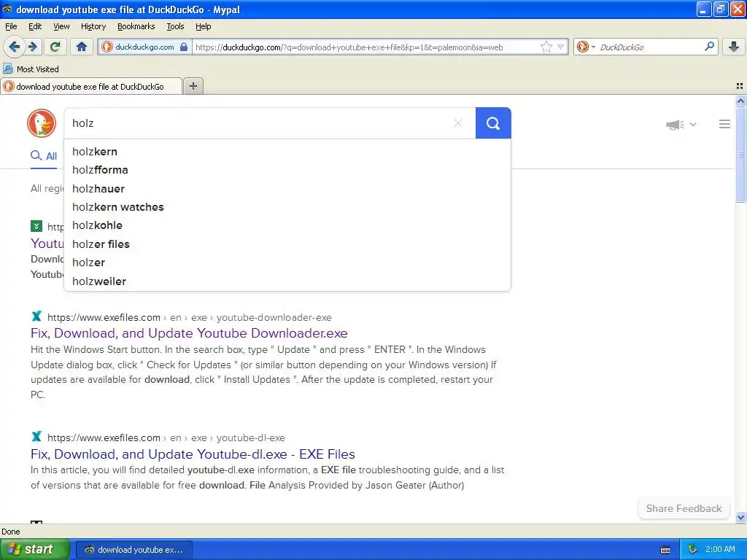Viewport: 747px width, 560px height.
Task: Open the Tools menu
Action: pyautogui.click(x=175, y=26)
